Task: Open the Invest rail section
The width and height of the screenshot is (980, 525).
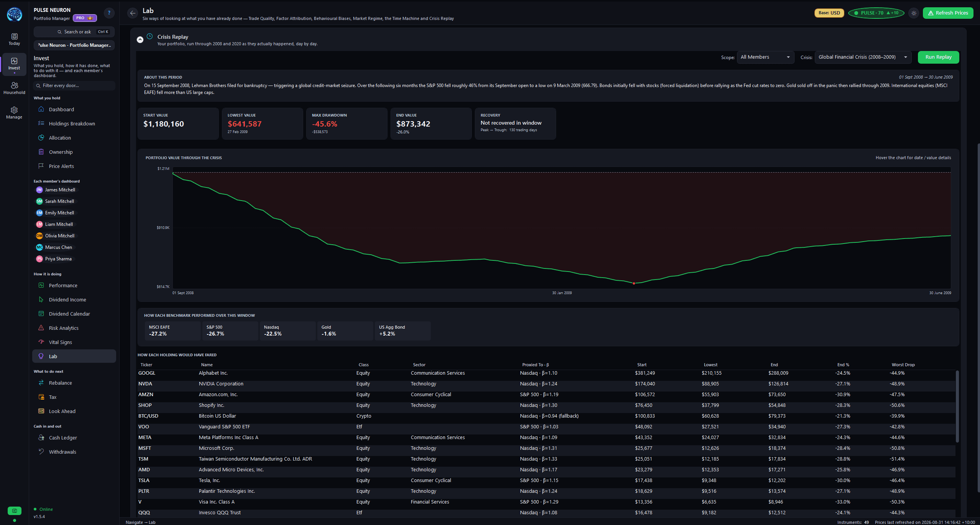Action: (x=14, y=64)
